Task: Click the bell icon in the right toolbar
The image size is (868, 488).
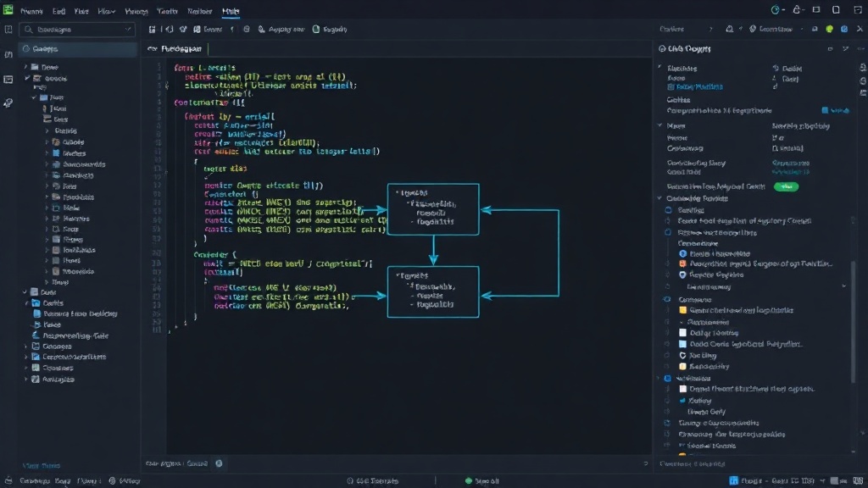Action: click(x=730, y=29)
